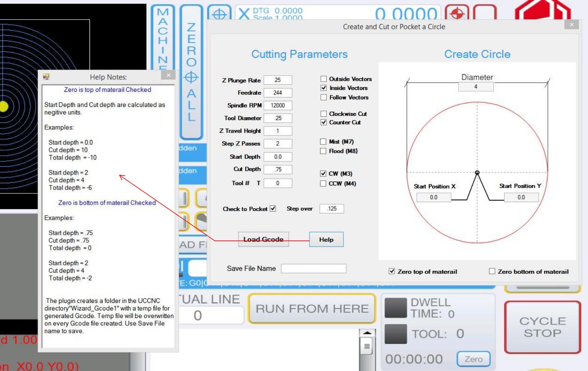Click the 'Total depth = -10' text
This screenshot has height=371, width=588.
tap(73, 157)
